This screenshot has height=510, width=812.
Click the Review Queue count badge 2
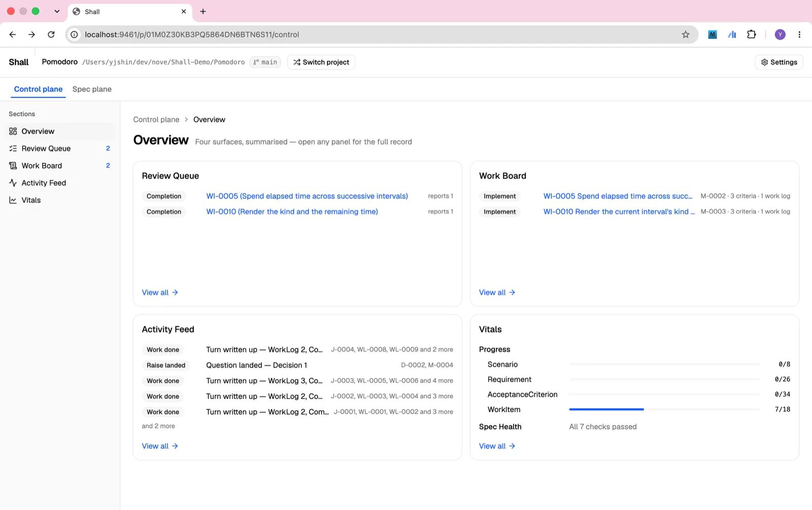(108, 148)
